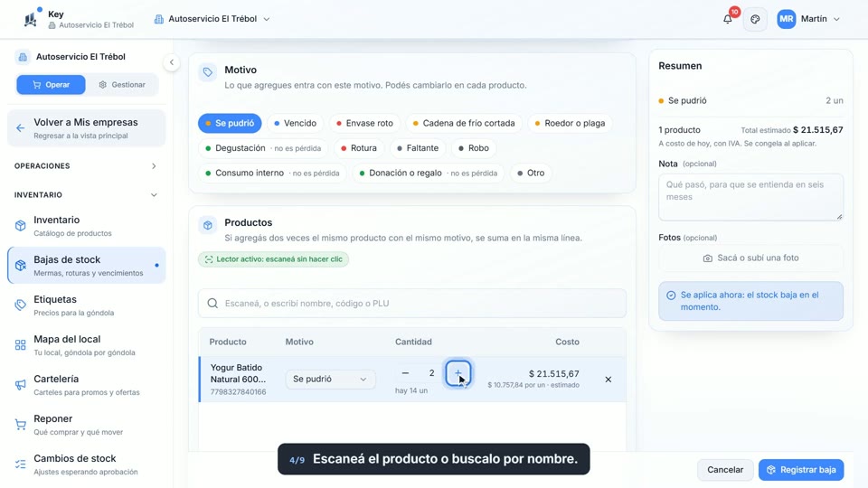
Task: Click the barcode 7798327840166
Action: point(238,391)
